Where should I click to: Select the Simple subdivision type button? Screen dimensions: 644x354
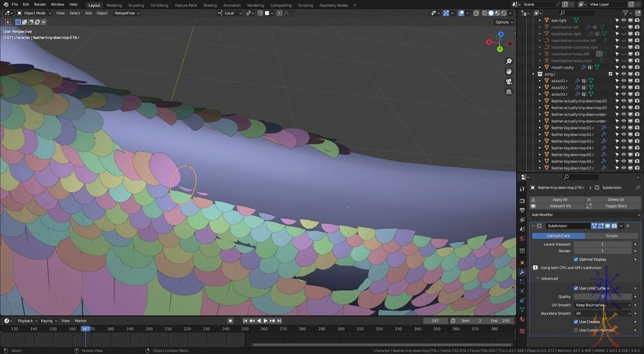[613, 236]
